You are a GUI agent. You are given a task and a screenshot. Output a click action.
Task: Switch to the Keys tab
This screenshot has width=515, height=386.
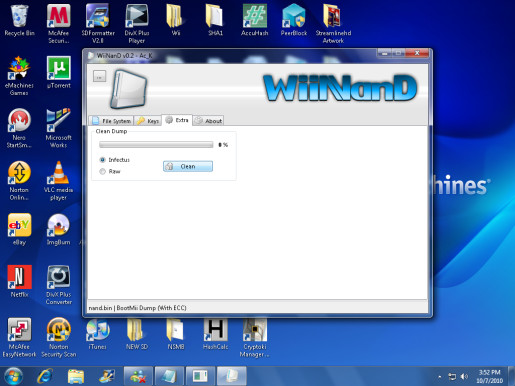[x=148, y=121]
